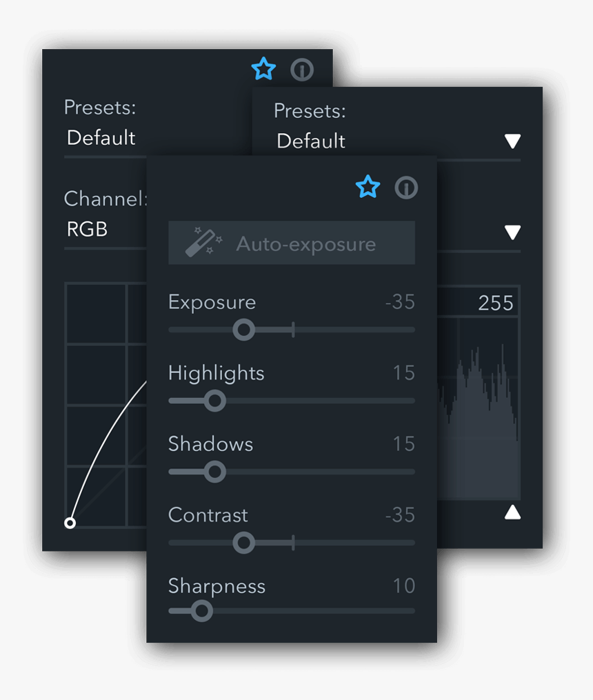Image resolution: width=593 pixels, height=700 pixels.
Task: Open the Presets Default field in curves panel
Action: tap(101, 138)
